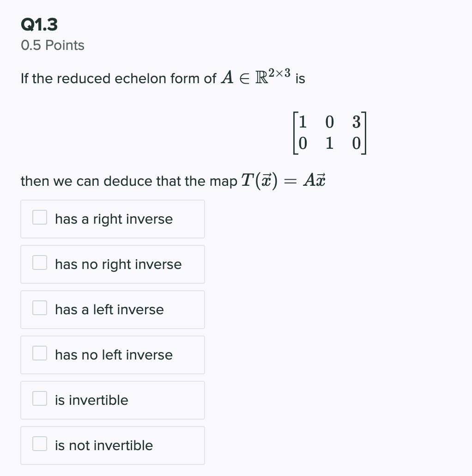Select the answer row labeled "has no right inverse"
Screen dimensions: 472x476
[x=113, y=264]
